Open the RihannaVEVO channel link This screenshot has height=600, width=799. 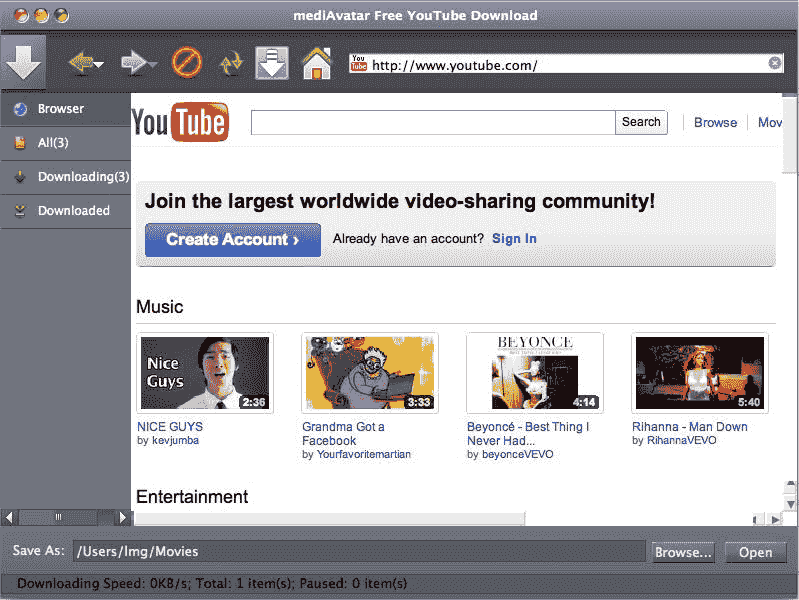pyautogui.click(x=681, y=440)
